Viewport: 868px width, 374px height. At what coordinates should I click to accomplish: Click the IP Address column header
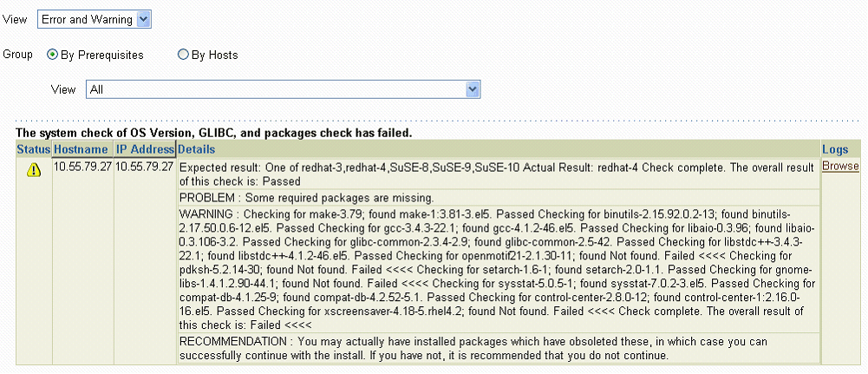tap(145, 149)
